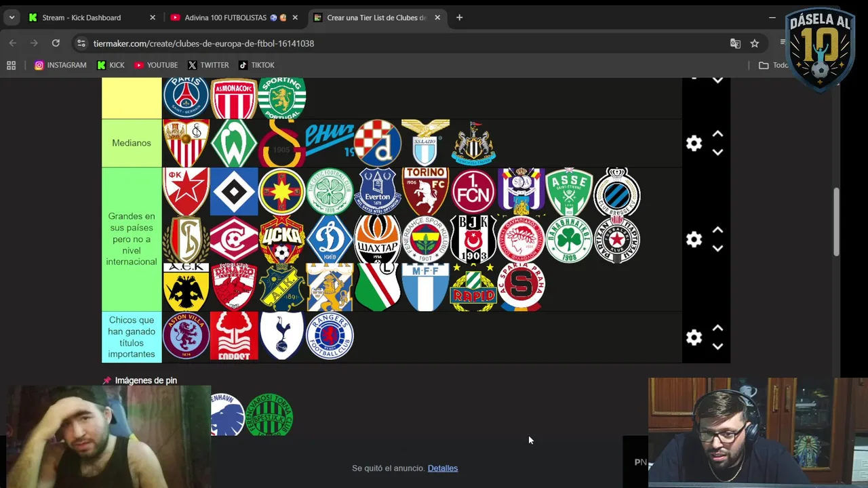Move Medianos tier down with arrow
Image resolution: width=868 pixels, height=488 pixels.
pyautogui.click(x=717, y=152)
